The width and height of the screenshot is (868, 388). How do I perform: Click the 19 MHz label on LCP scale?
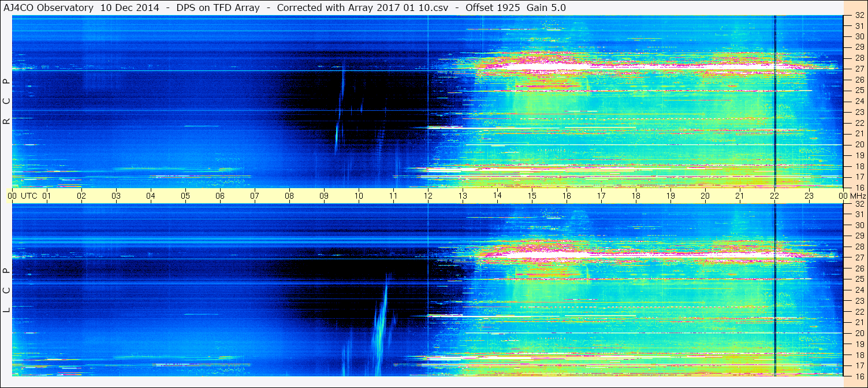click(x=859, y=344)
